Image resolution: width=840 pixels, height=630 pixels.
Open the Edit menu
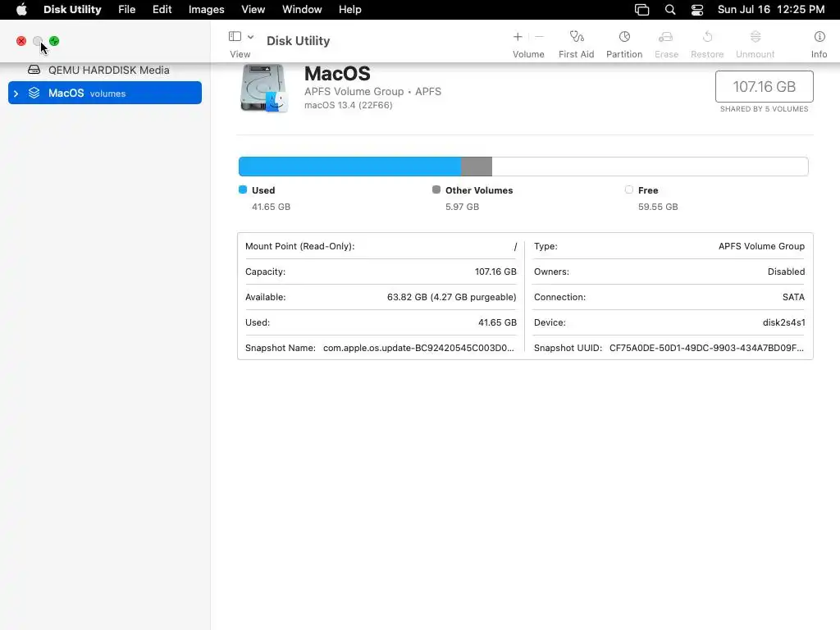[162, 10]
